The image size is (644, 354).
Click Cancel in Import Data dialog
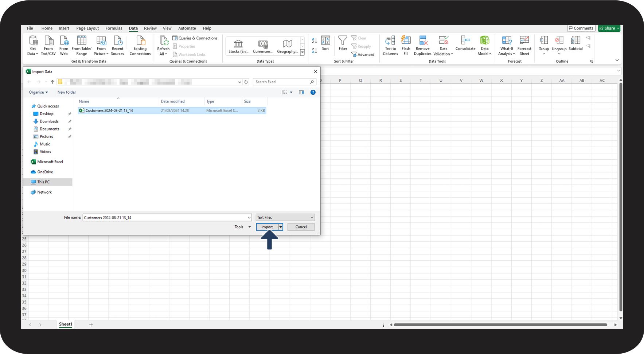pos(301,227)
